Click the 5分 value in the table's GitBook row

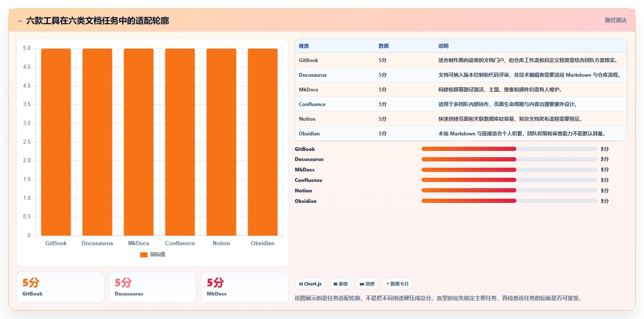[382, 60]
